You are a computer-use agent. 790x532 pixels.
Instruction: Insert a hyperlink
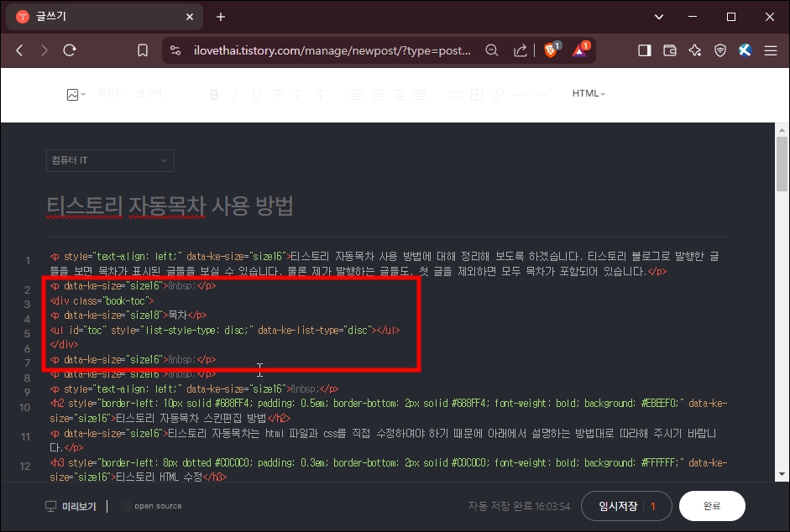coord(499,95)
